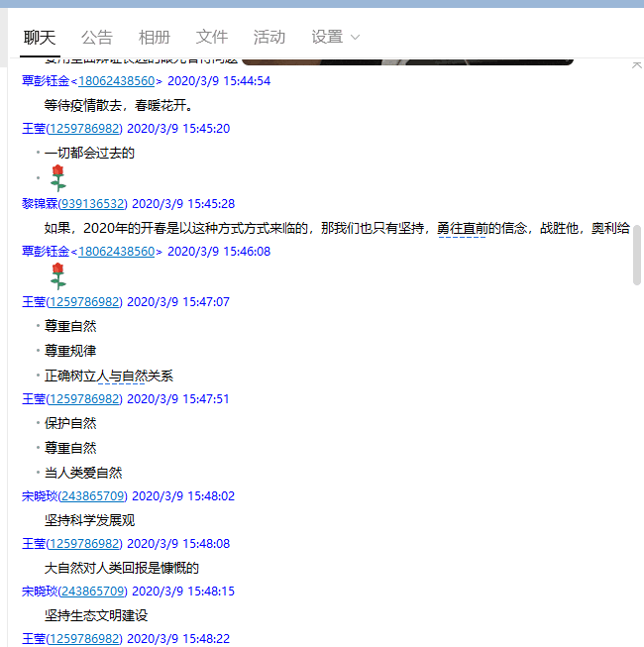
Task: Open the partially visible image at top
Action: [x=406, y=61]
